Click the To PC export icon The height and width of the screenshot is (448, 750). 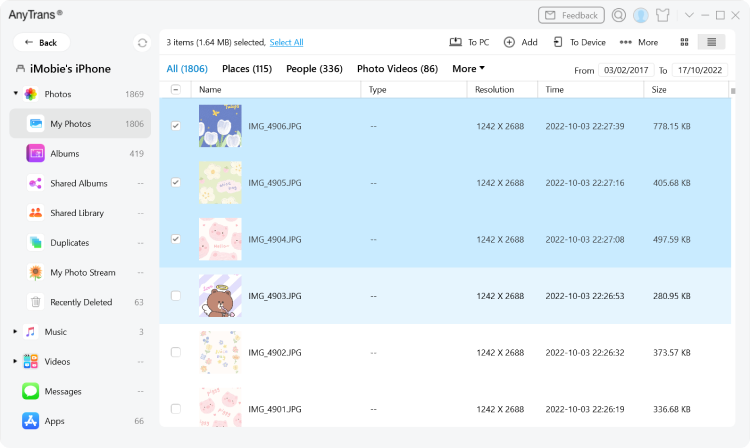coord(456,42)
